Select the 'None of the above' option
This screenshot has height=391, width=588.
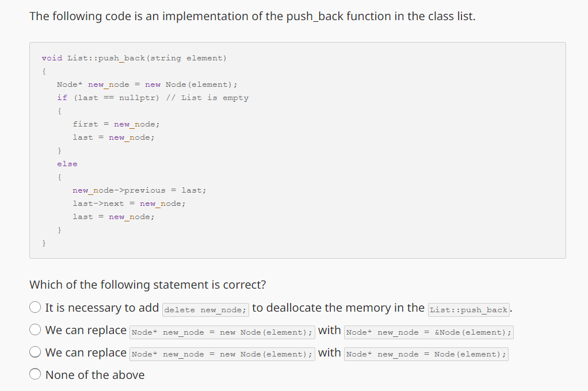pos(35,374)
